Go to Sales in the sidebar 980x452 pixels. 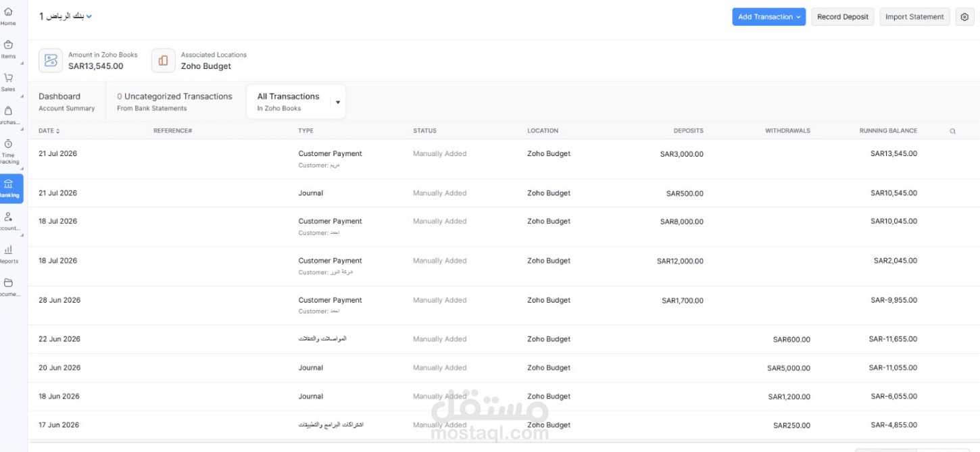pos(8,82)
